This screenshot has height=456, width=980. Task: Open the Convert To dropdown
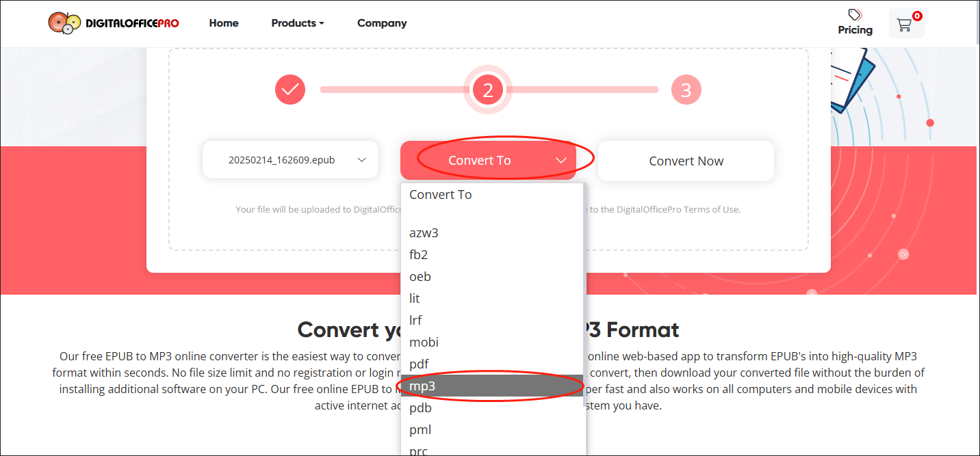point(488,161)
